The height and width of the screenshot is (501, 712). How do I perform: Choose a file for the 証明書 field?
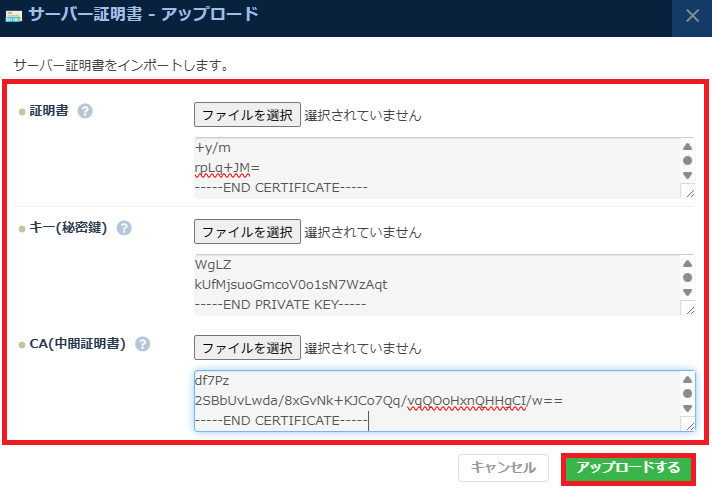247,115
